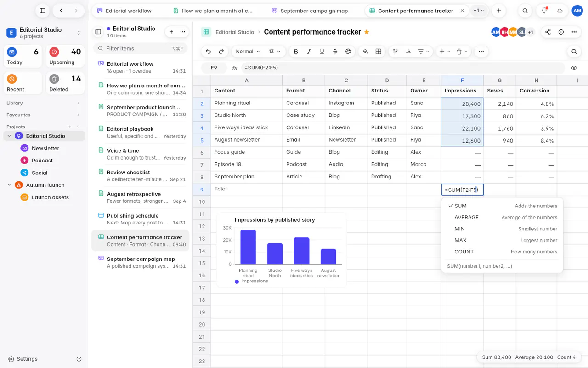The width and height of the screenshot is (588, 368).
Task: Open the Deleted items card
Action: [x=65, y=83]
